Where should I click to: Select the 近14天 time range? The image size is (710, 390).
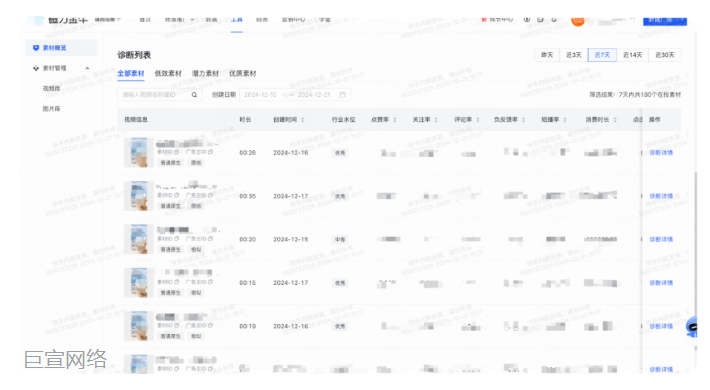coord(633,55)
